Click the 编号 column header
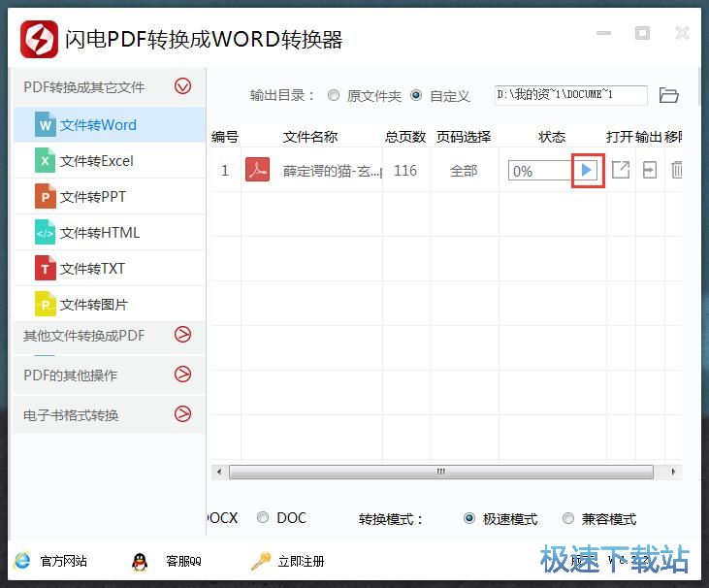The image size is (709, 588). tap(225, 137)
